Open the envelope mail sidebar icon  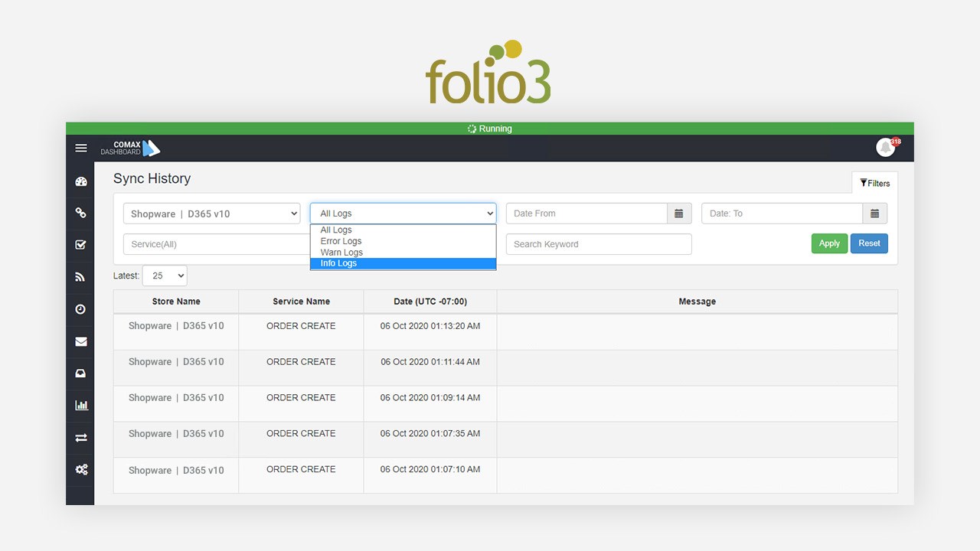(81, 341)
